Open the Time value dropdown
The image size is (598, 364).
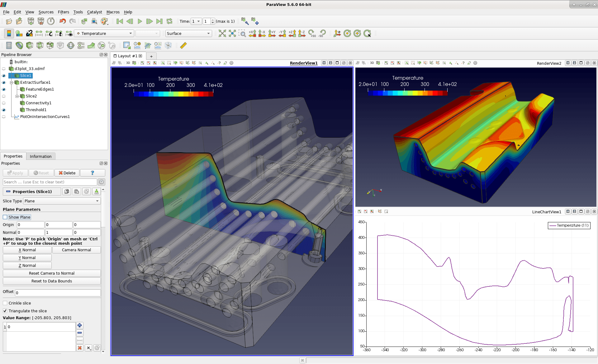[196, 21]
